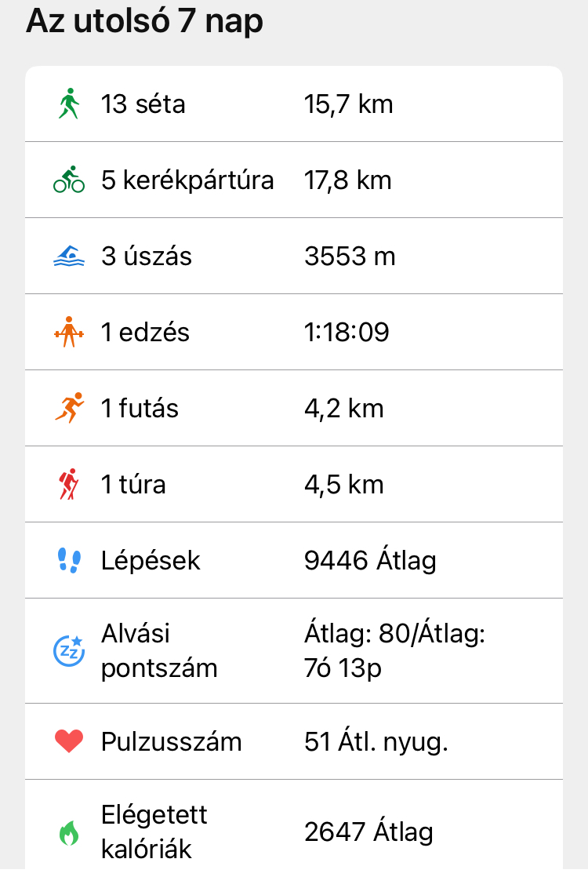Tap the red heart rate icon
Screen dimensions: 588x877
click(x=69, y=741)
